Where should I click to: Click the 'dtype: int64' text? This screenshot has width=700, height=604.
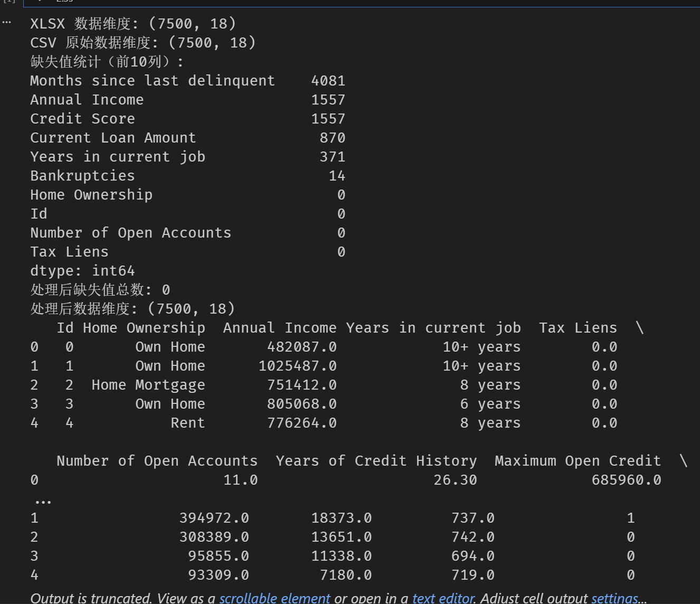coord(82,271)
